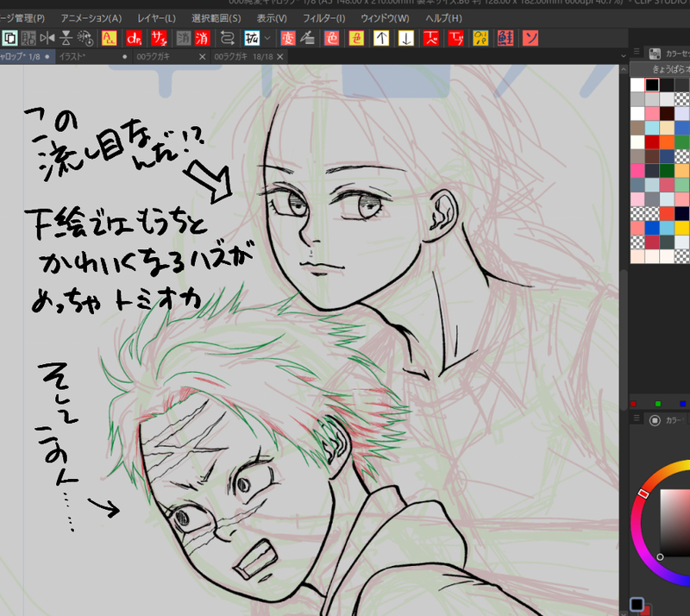Pick the yellow swatch
Image resolution: width=690 pixels, height=616 pixels.
click(682, 228)
